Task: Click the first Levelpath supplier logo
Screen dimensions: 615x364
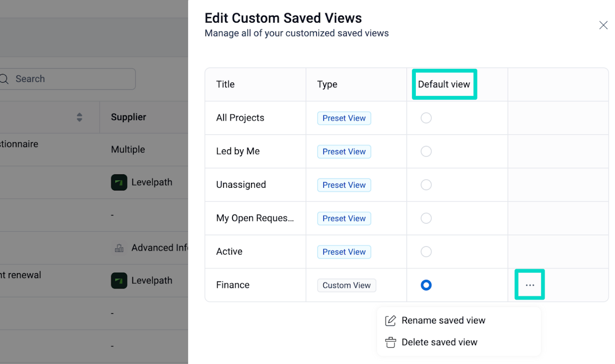Action: (x=119, y=182)
